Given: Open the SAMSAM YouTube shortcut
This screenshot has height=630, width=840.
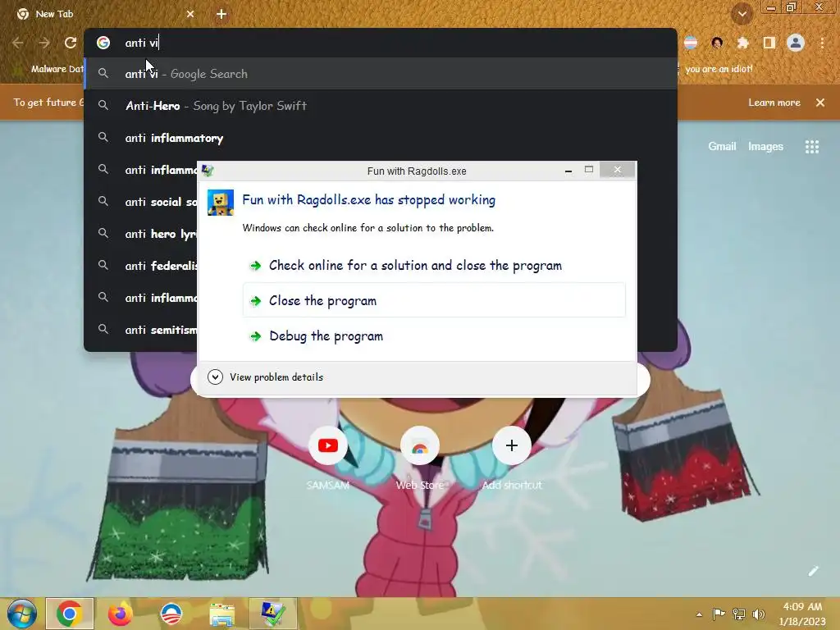Looking at the screenshot, I should point(328,445).
